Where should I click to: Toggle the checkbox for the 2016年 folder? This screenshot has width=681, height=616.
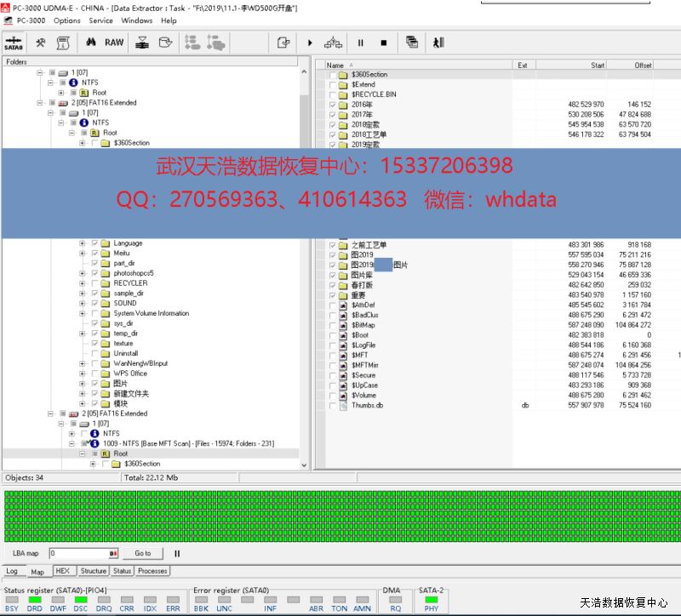pyautogui.click(x=333, y=105)
